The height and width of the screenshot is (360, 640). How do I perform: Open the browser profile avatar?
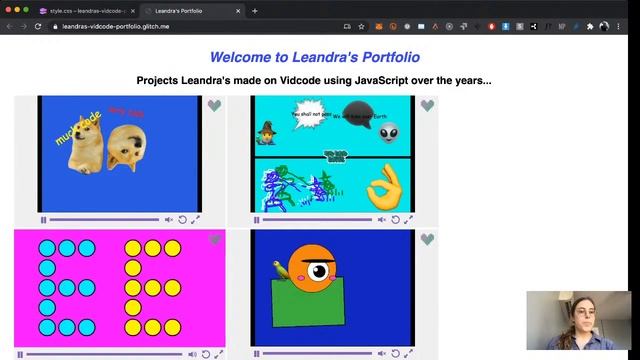click(604, 27)
